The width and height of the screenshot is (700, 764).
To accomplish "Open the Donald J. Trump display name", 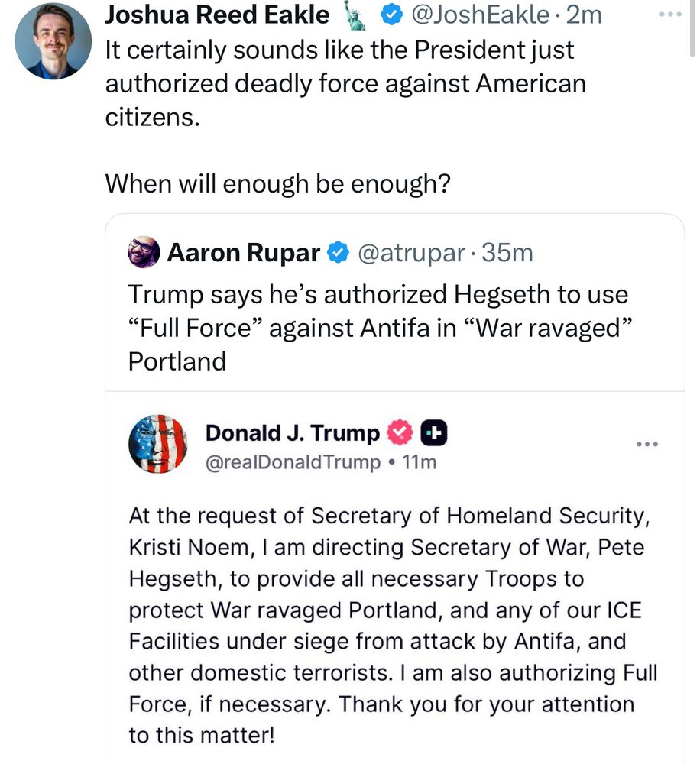I will pos(293,433).
